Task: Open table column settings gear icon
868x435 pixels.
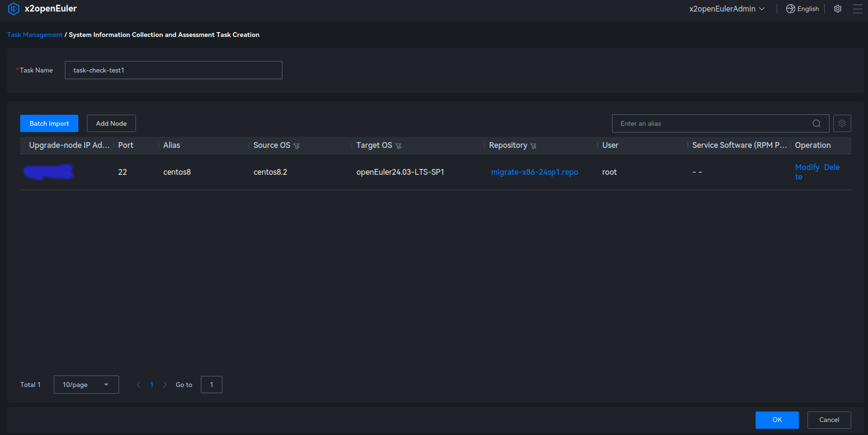Action: 842,123
